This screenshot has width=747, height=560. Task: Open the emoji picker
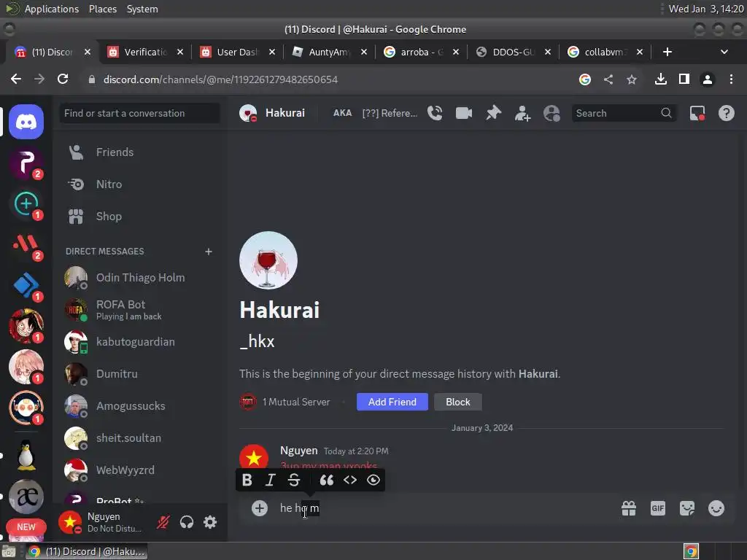pyautogui.click(x=716, y=508)
